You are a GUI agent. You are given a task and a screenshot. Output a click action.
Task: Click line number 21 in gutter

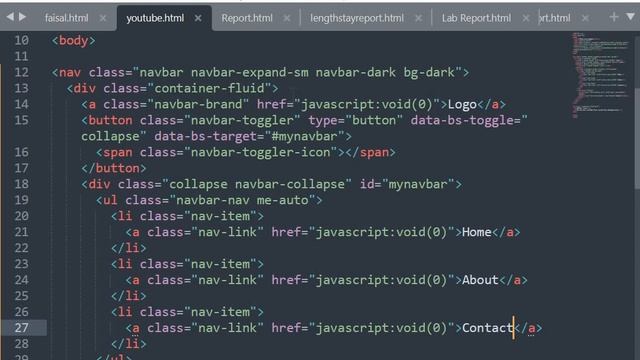click(22, 232)
